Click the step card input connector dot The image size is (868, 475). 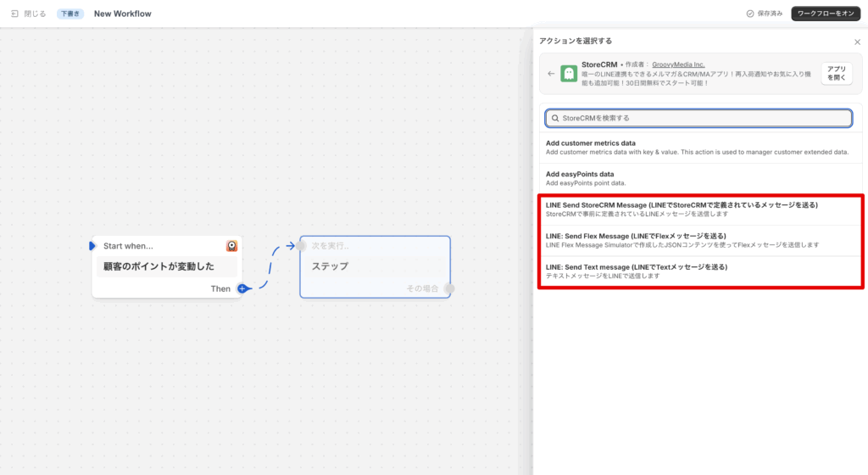301,246
